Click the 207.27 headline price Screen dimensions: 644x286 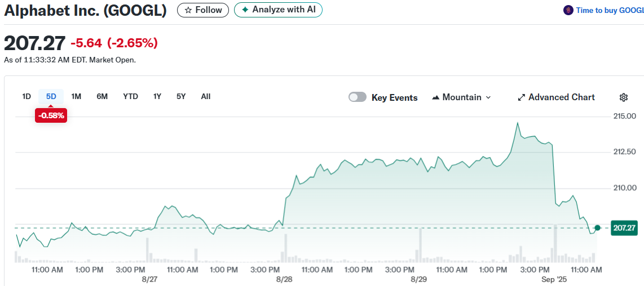tap(34, 43)
